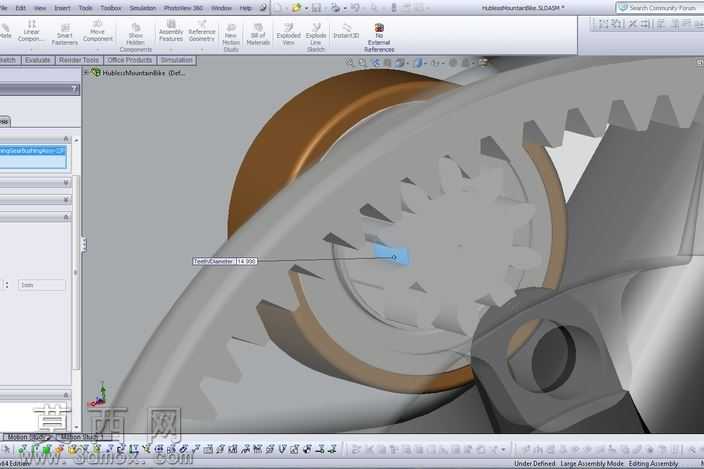Select the highlighted gear bushing component entry
Viewport: 704px width, 469px height.
pyautogui.click(x=33, y=151)
